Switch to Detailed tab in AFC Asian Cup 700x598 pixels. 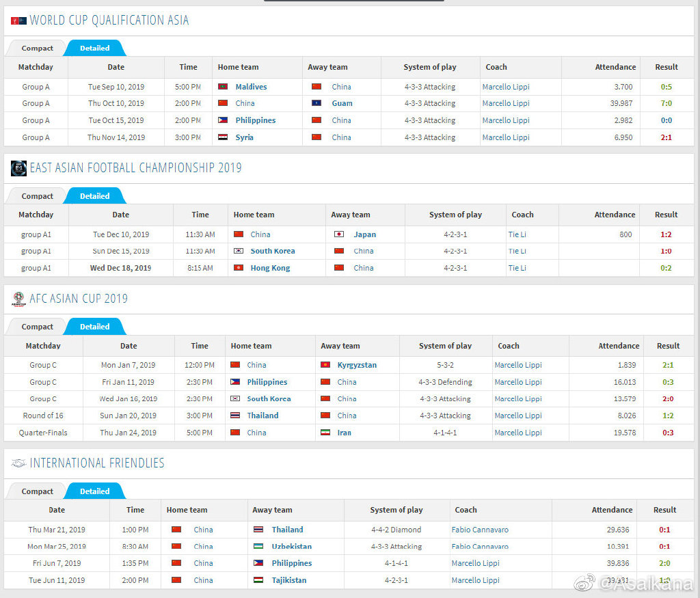pyautogui.click(x=94, y=327)
